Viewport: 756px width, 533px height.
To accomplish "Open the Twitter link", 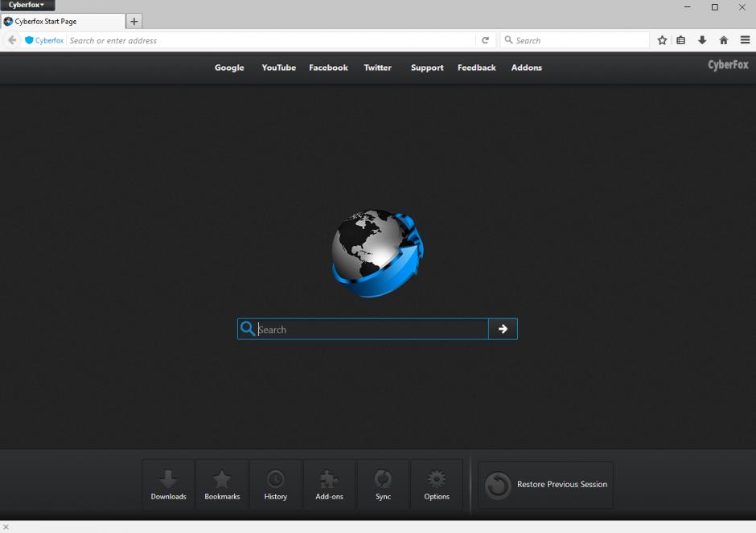I will tap(377, 68).
